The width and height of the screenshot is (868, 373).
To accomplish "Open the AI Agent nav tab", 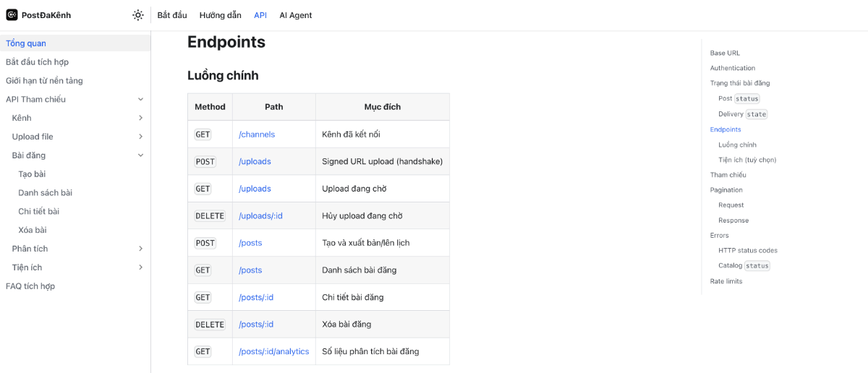I will pos(296,15).
